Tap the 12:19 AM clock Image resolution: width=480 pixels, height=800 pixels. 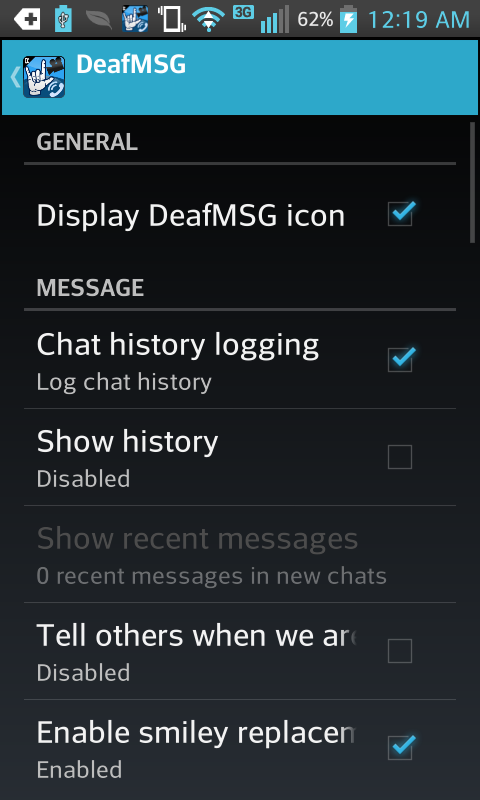pyautogui.click(x=418, y=20)
